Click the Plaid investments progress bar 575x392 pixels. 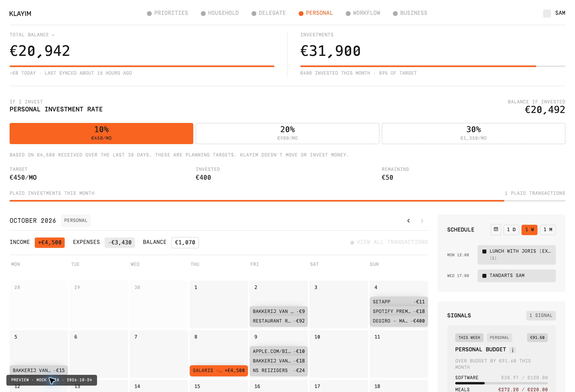pyautogui.click(x=287, y=201)
